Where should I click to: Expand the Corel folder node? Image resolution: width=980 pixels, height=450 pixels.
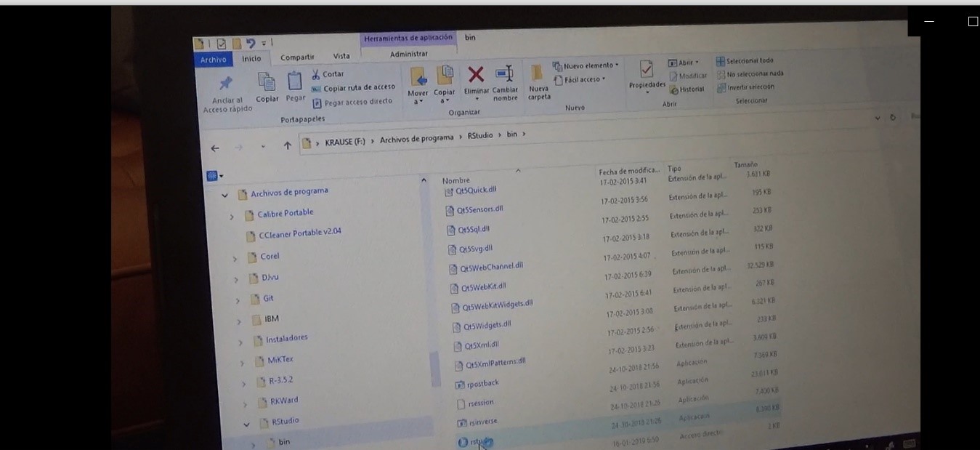tap(234, 259)
